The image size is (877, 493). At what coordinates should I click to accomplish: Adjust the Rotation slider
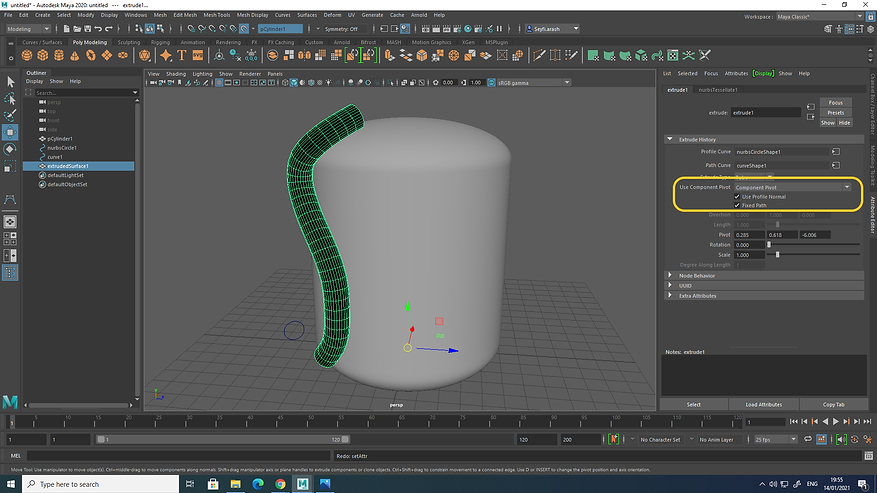point(814,245)
